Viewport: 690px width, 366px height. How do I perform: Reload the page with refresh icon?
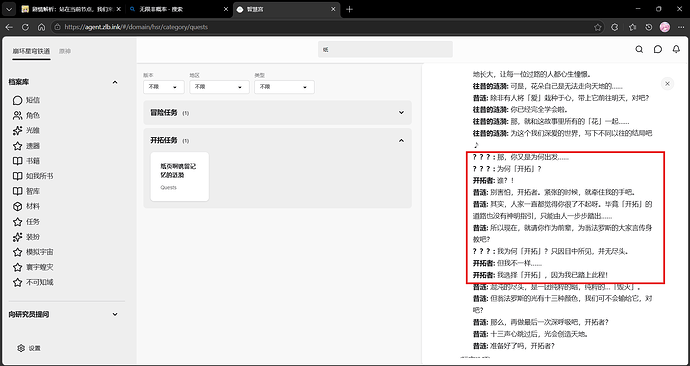pyautogui.click(x=26, y=27)
